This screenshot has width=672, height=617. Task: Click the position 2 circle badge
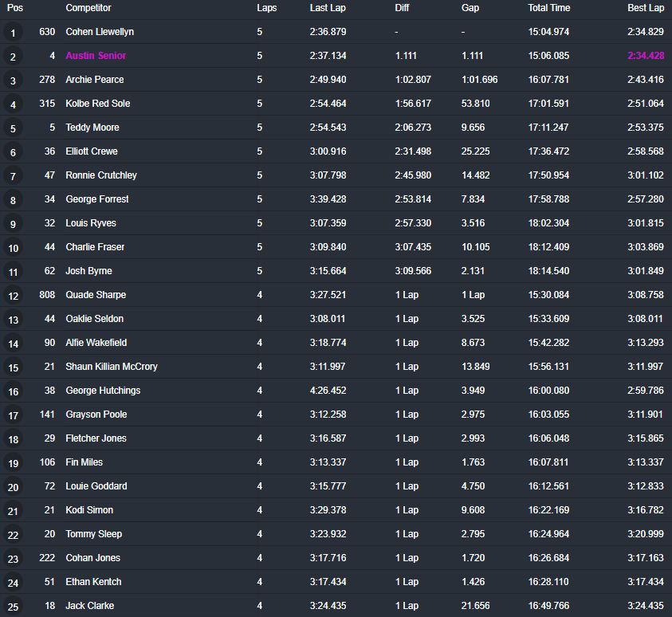[x=13, y=57]
